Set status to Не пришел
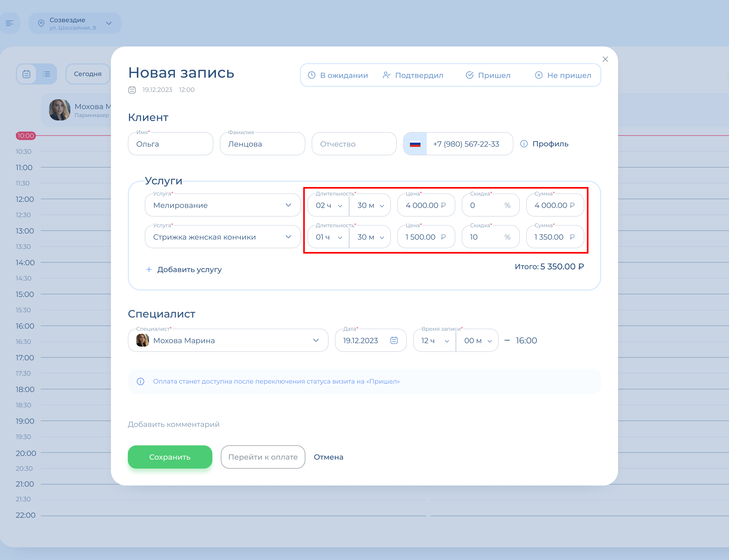Viewport: 729px width, 560px height. (563, 75)
